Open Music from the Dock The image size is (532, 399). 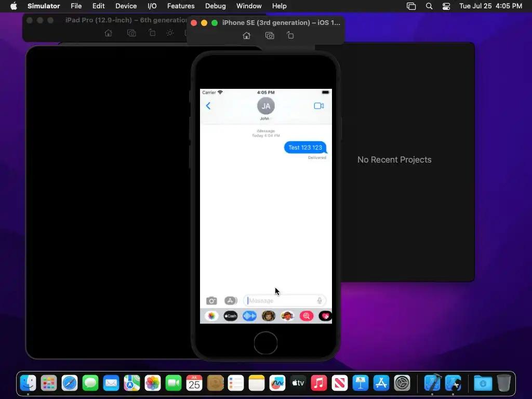pyautogui.click(x=319, y=383)
